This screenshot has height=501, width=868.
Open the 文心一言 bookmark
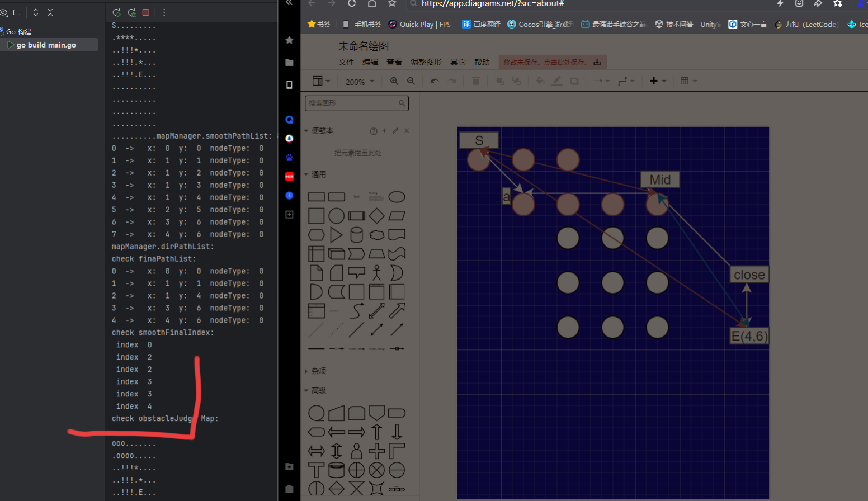747,24
